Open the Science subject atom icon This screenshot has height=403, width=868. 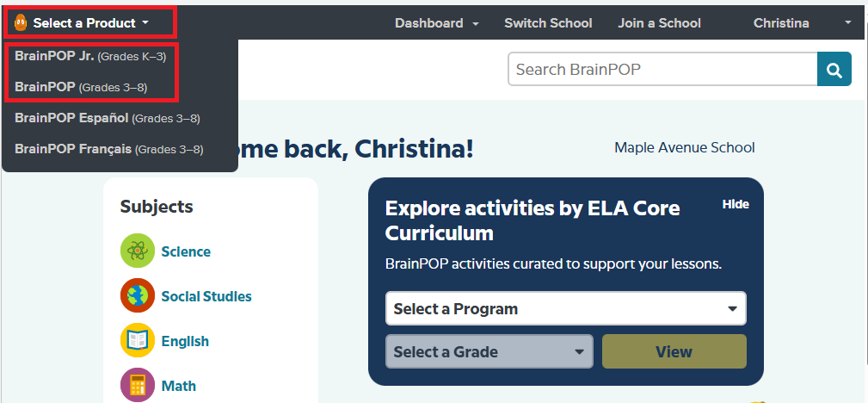point(138,251)
